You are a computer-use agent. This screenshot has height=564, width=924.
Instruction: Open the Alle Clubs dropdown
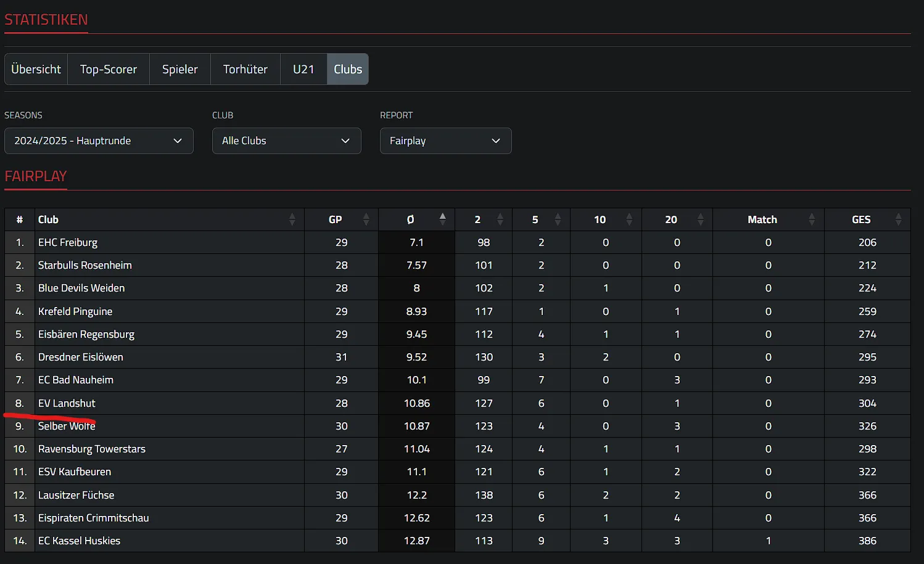point(287,141)
